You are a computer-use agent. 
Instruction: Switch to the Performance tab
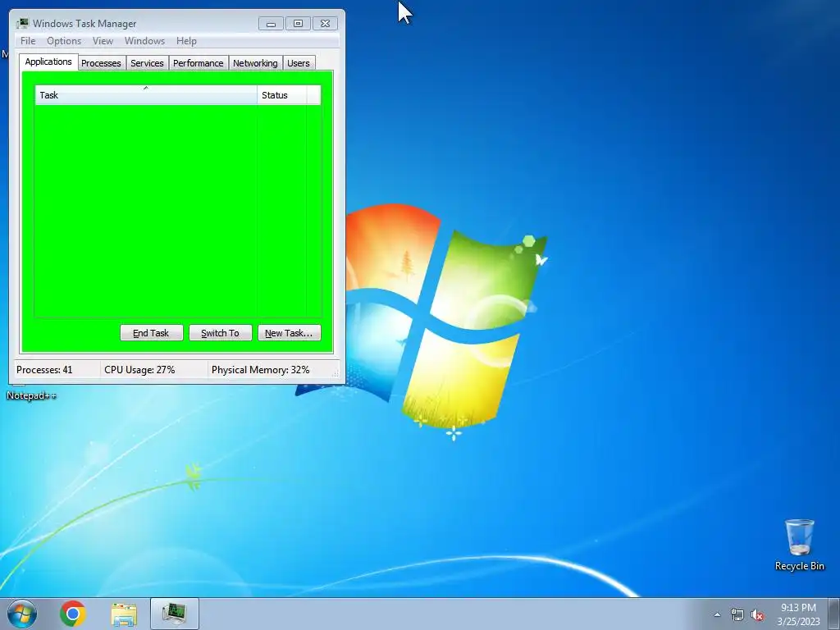pyautogui.click(x=198, y=63)
